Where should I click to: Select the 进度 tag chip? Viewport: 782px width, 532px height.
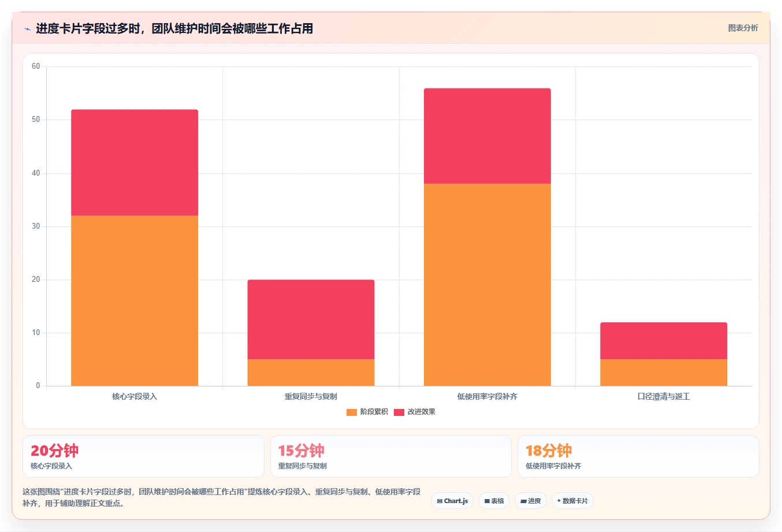click(x=530, y=501)
